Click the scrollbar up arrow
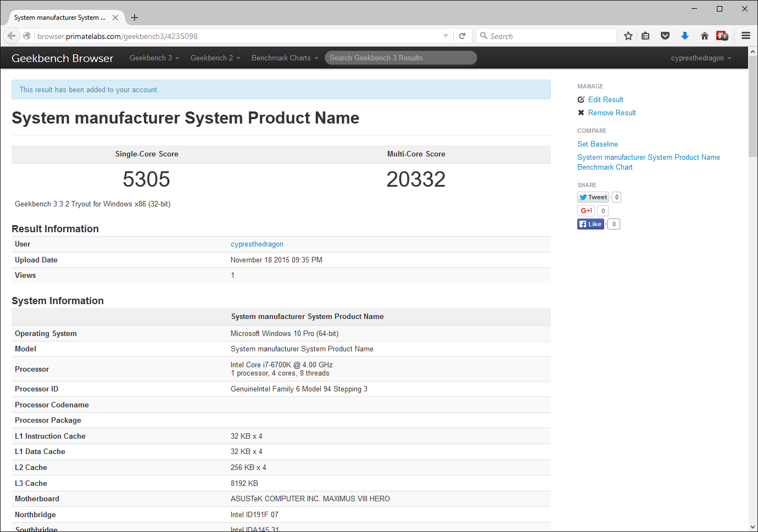This screenshot has width=758, height=532. pyautogui.click(x=753, y=52)
